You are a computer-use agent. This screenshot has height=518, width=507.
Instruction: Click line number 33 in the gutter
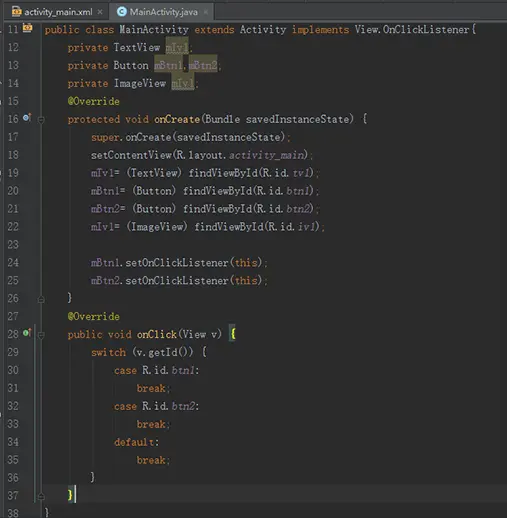pos(13,424)
